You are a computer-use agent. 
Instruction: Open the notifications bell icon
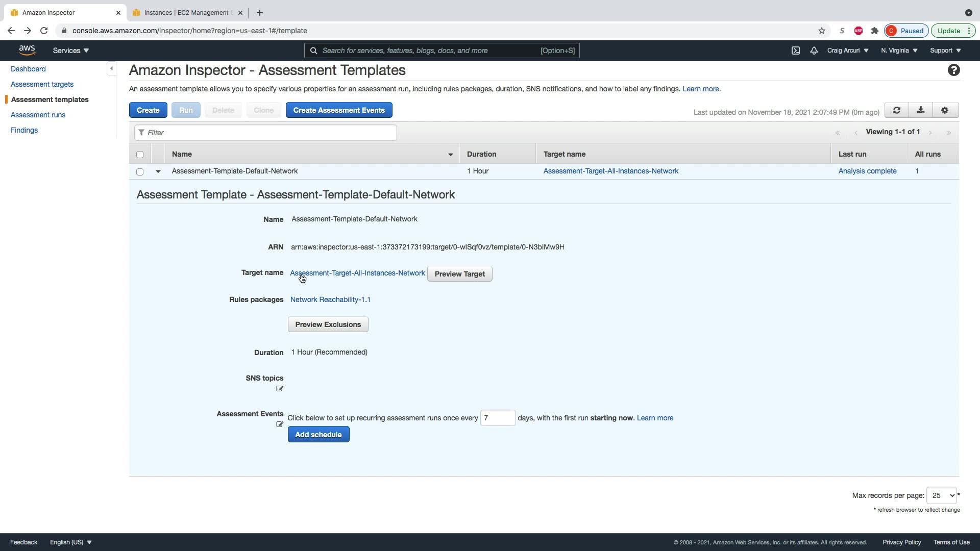tap(814, 51)
